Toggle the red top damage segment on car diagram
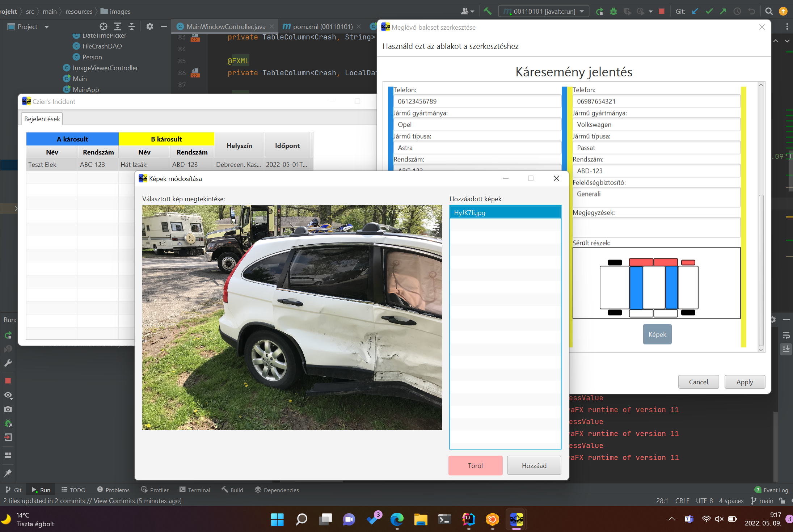 (x=641, y=262)
